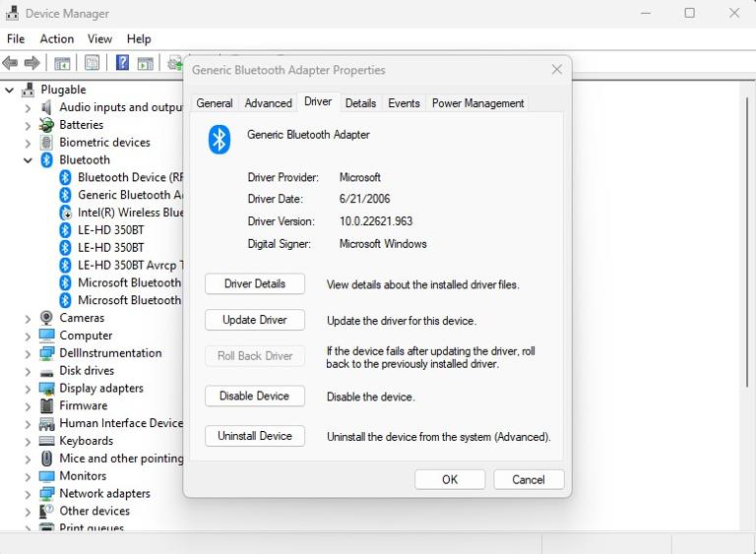Click the Batteries category icon
Viewport: 756px width, 554px height.
[x=46, y=125]
